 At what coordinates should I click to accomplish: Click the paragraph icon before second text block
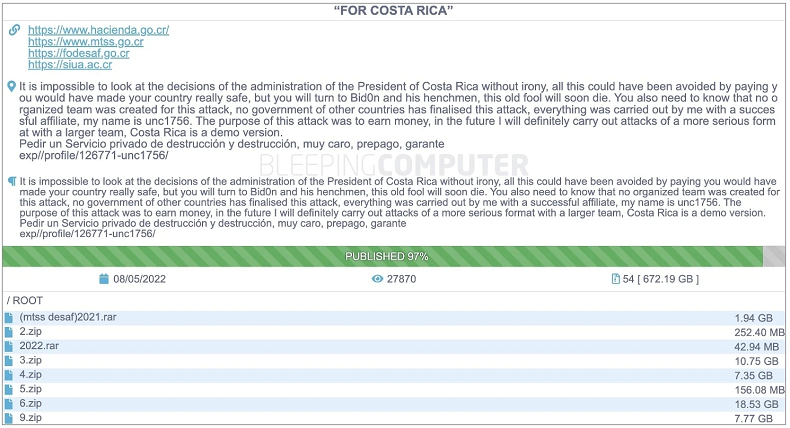(11, 182)
